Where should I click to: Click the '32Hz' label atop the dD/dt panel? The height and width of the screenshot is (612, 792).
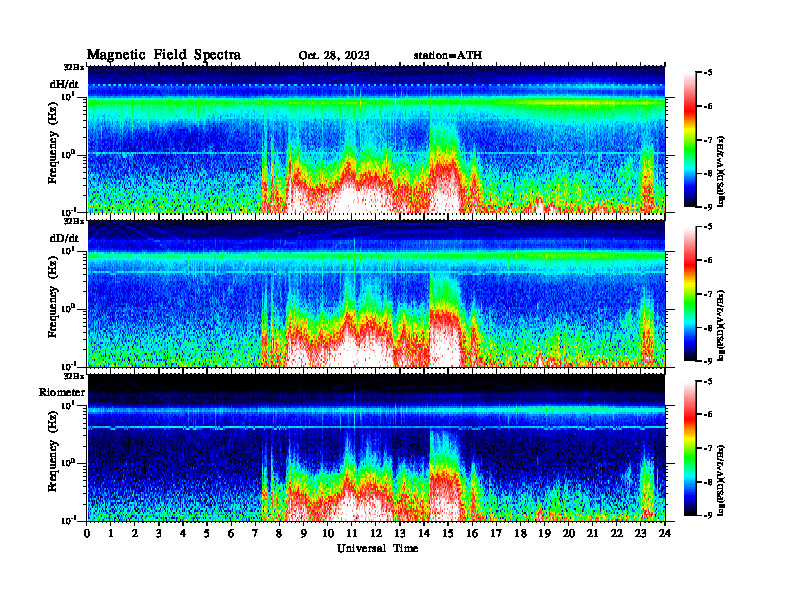coord(74,221)
